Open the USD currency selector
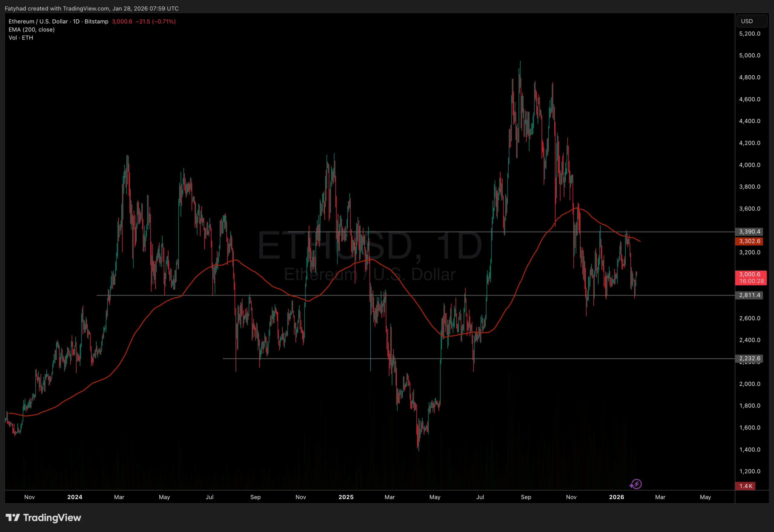The width and height of the screenshot is (774, 532). tap(751, 21)
